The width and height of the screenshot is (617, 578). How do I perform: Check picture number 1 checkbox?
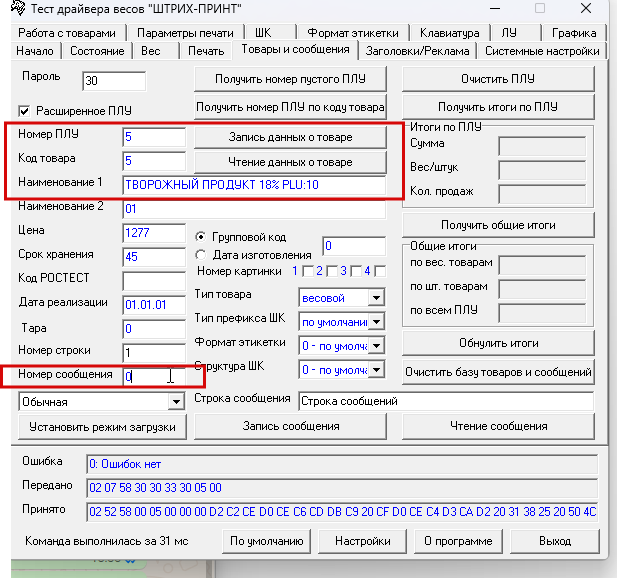(308, 271)
